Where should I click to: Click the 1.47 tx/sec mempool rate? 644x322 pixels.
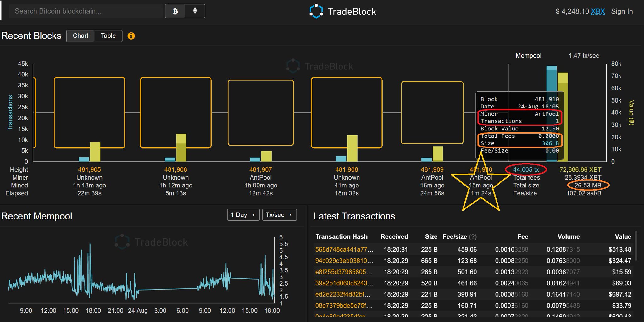(584, 56)
